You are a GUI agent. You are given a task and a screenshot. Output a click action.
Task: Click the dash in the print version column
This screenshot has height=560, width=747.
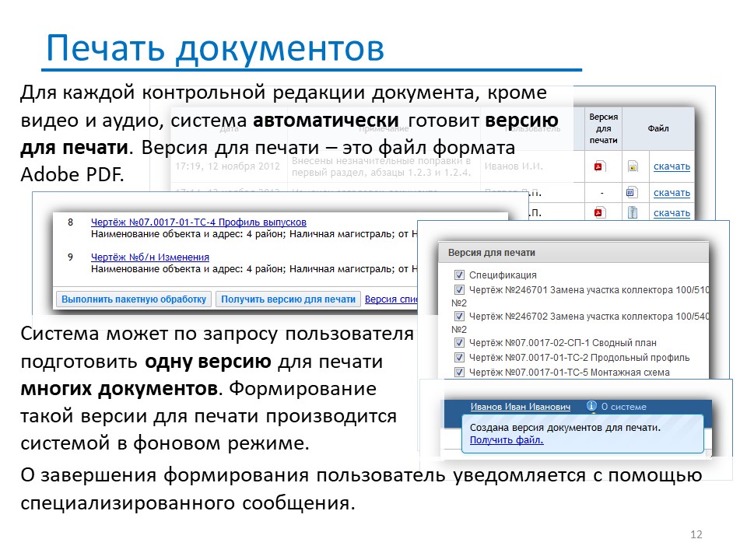point(602,193)
